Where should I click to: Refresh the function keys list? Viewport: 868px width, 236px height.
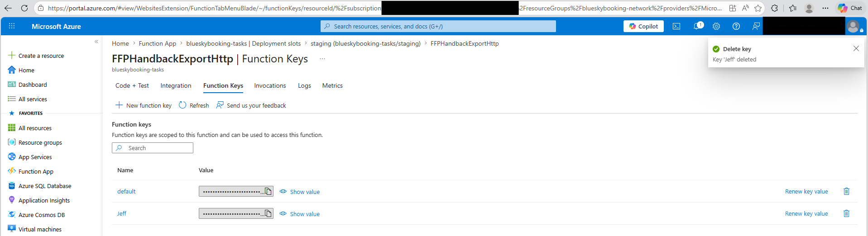[194, 105]
